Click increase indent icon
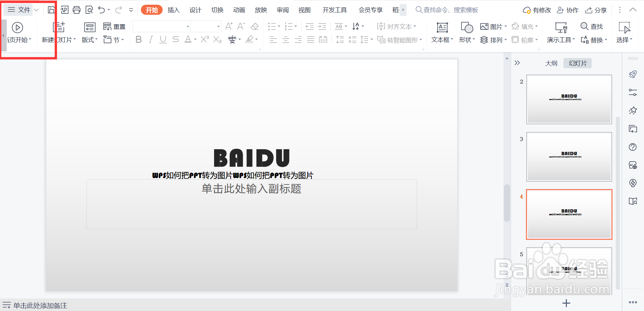The height and width of the screenshot is (311, 644). click(322, 26)
